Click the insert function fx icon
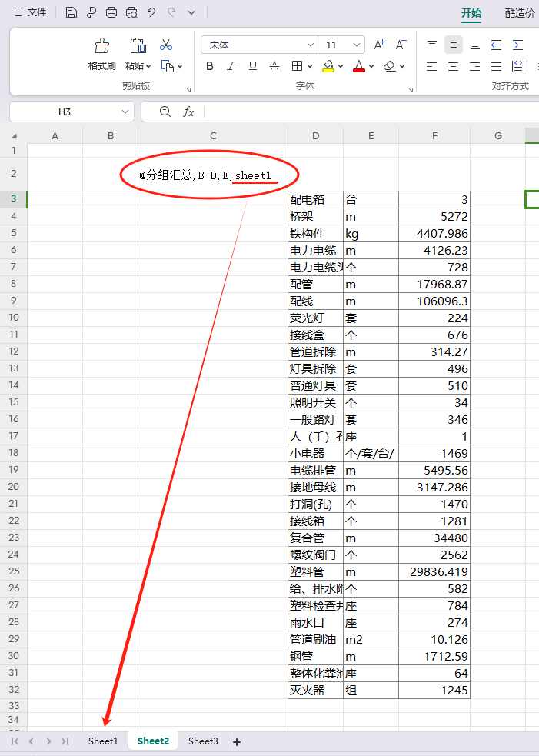The image size is (539, 756). point(188,112)
